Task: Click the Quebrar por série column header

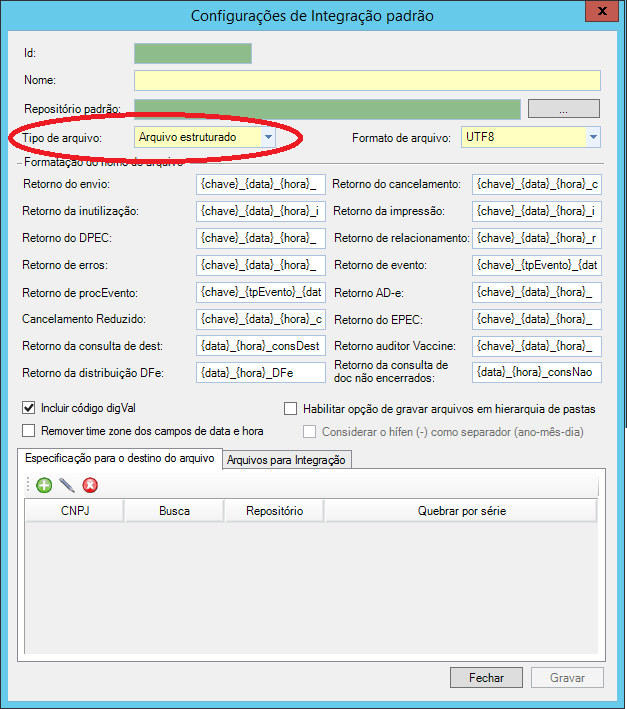Action: tap(462, 511)
